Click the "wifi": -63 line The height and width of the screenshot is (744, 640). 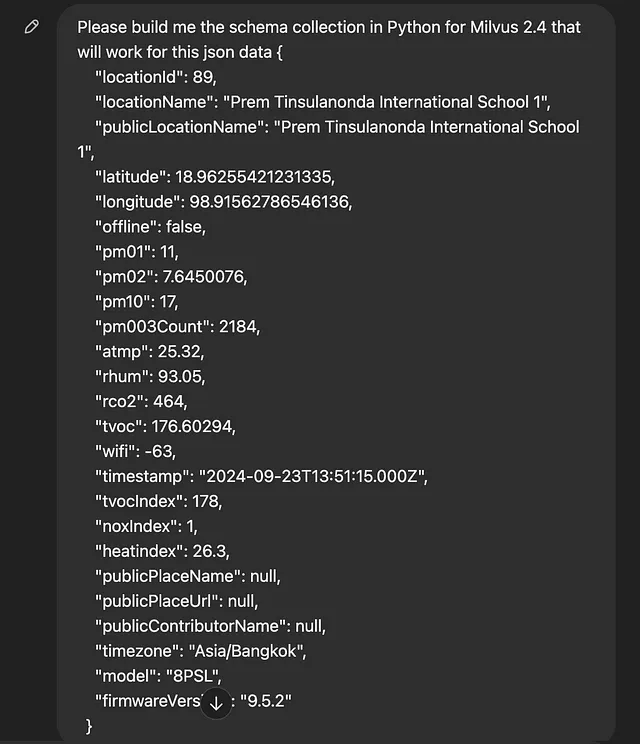point(136,451)
